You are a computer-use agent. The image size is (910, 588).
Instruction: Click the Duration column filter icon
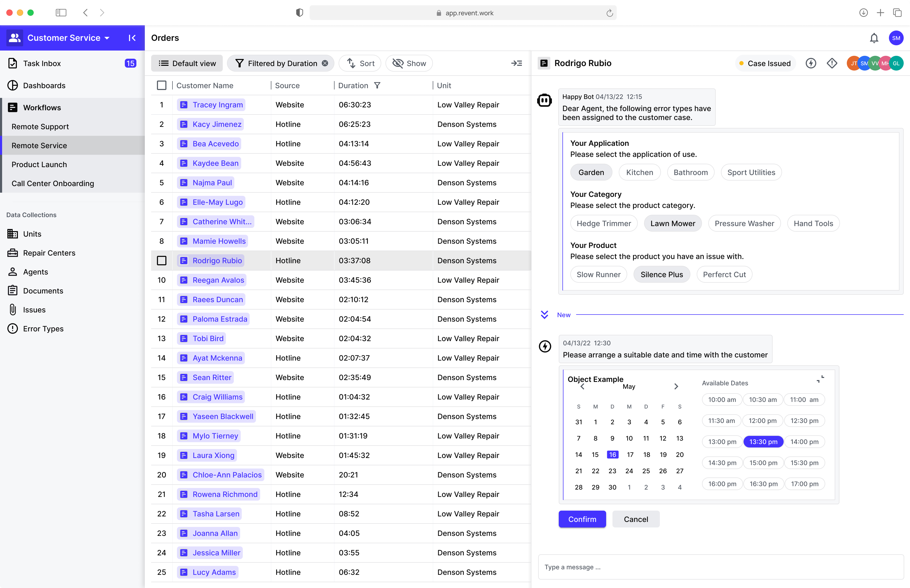click(377, 86)
